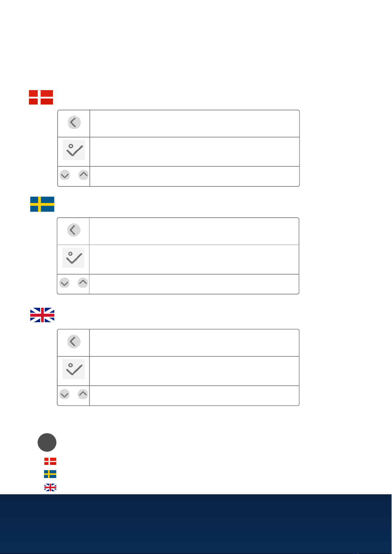Click the up chevron in the Danish table
Screen dimensions: 392x554
84,175
